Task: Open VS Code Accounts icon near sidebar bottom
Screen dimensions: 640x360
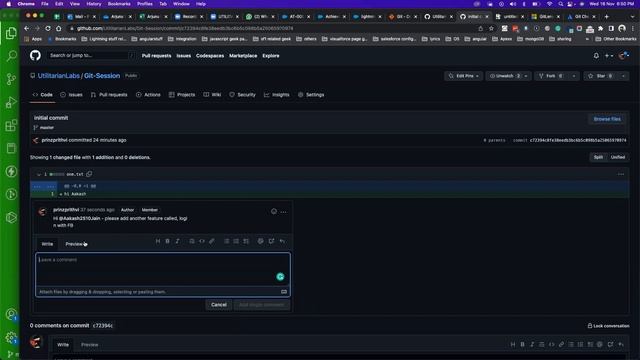Action: click(x=11, y=314)
